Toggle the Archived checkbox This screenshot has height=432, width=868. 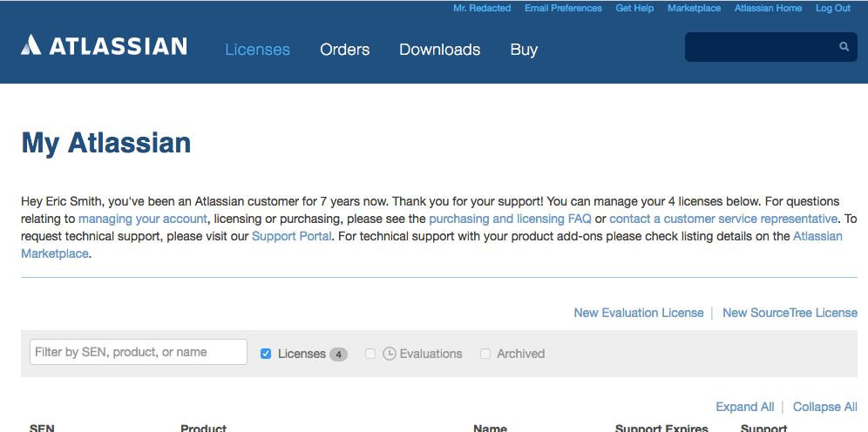485,354
